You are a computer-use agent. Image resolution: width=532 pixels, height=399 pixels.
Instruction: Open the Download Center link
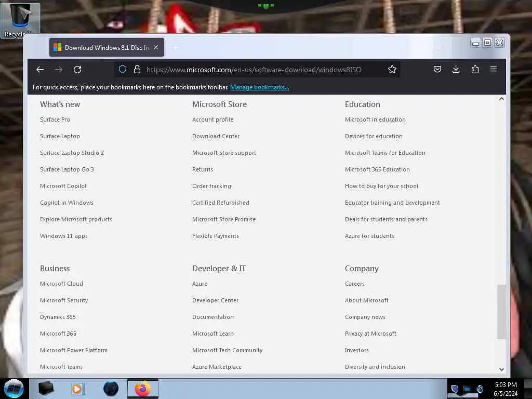216,136
